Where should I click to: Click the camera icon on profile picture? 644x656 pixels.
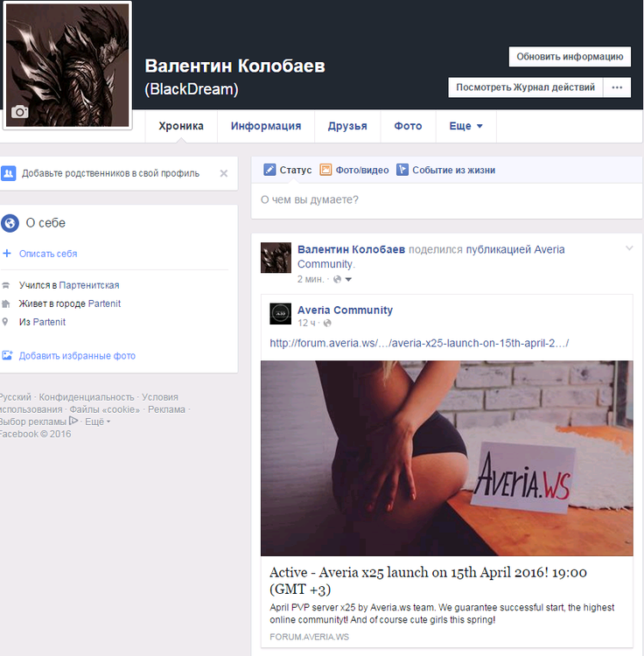[x=19, y=112]
